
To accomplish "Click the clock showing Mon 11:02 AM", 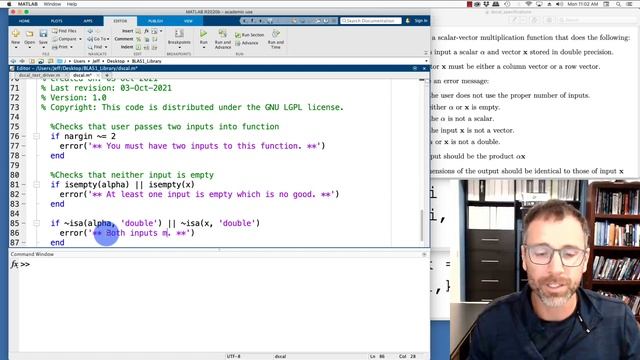I will point(582,4).
